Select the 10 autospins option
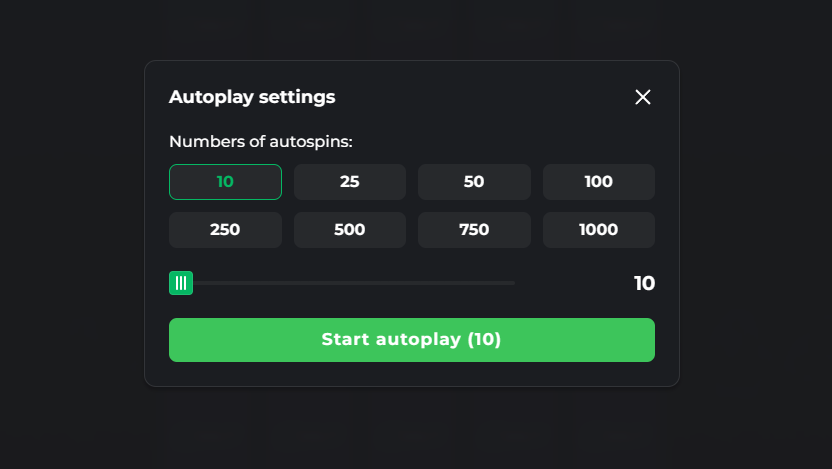The image size is (832, 469). pos(225,182)
